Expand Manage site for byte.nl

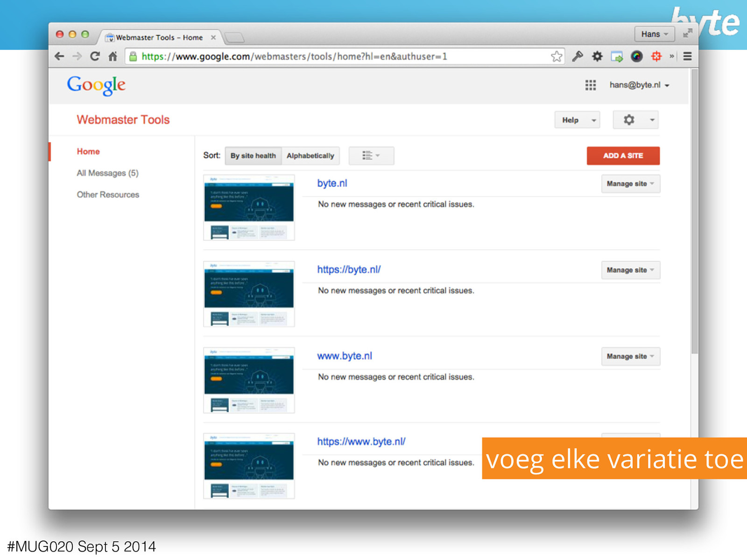(630, 184)
